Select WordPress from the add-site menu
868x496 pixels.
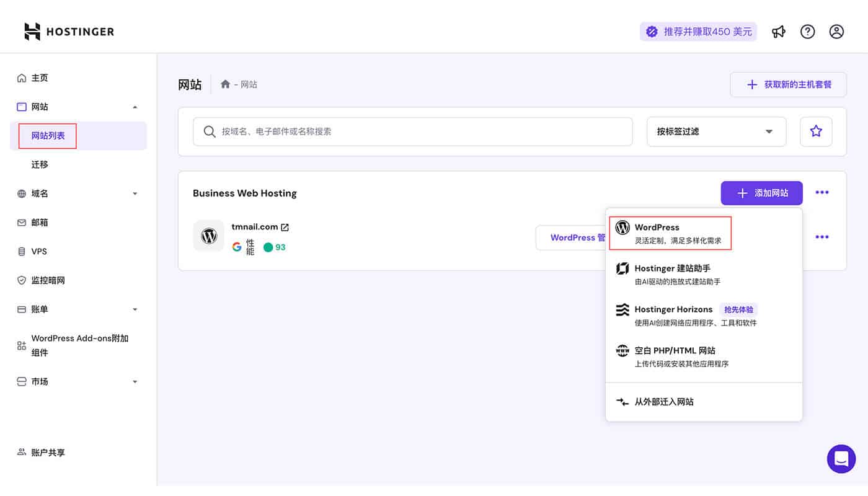[670, 232]
